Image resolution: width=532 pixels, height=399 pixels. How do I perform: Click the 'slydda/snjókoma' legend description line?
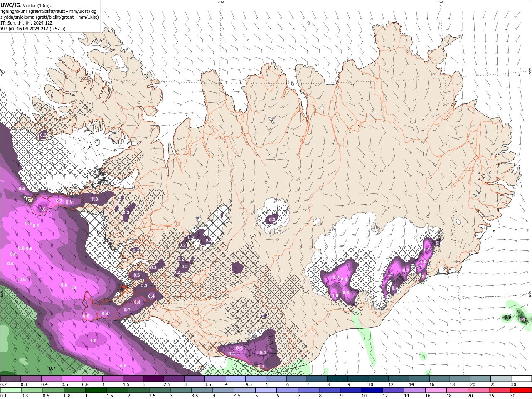point(49,17)
